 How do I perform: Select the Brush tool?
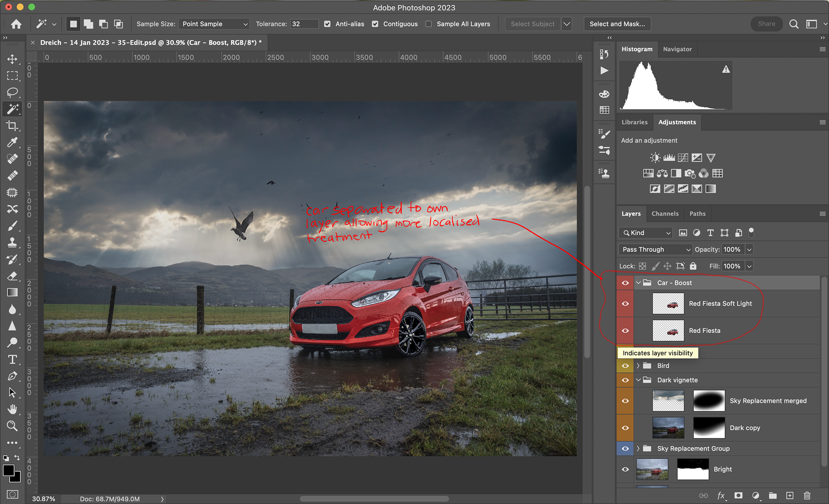(12, 226)
